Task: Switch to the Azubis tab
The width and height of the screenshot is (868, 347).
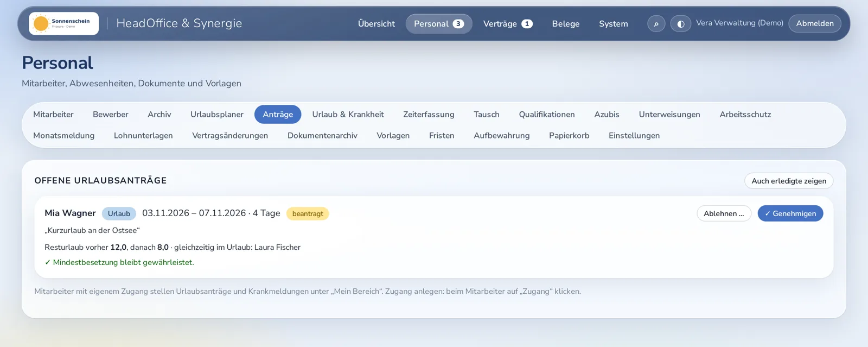Action: click(607, 115)
